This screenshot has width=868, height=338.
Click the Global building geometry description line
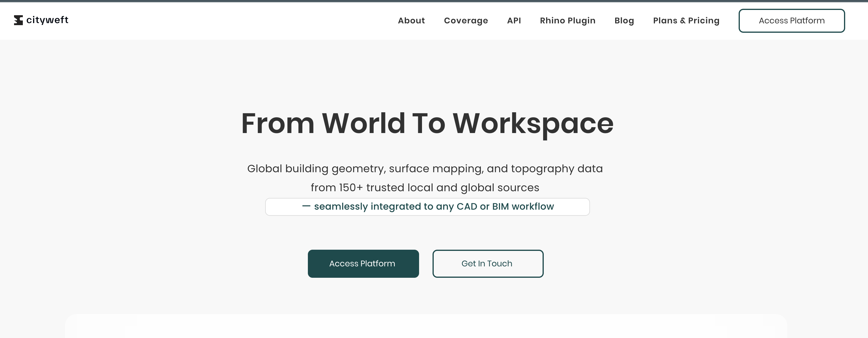[x=425, y=169]
